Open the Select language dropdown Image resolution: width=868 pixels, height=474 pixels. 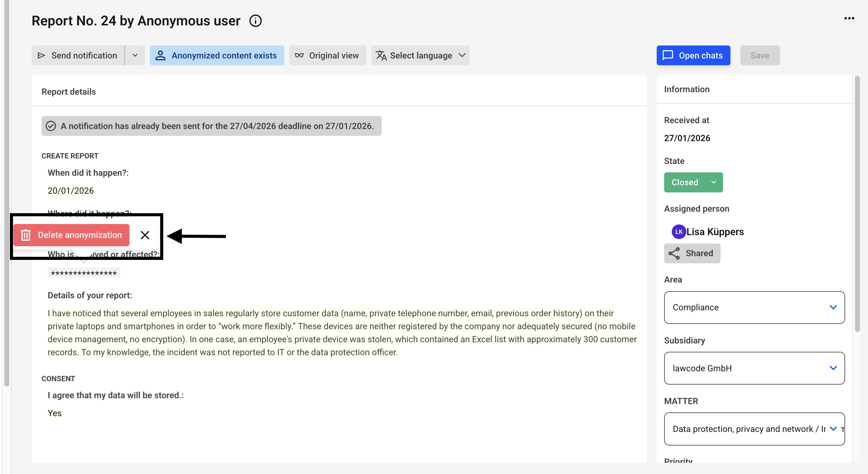(x=420, y=56)
